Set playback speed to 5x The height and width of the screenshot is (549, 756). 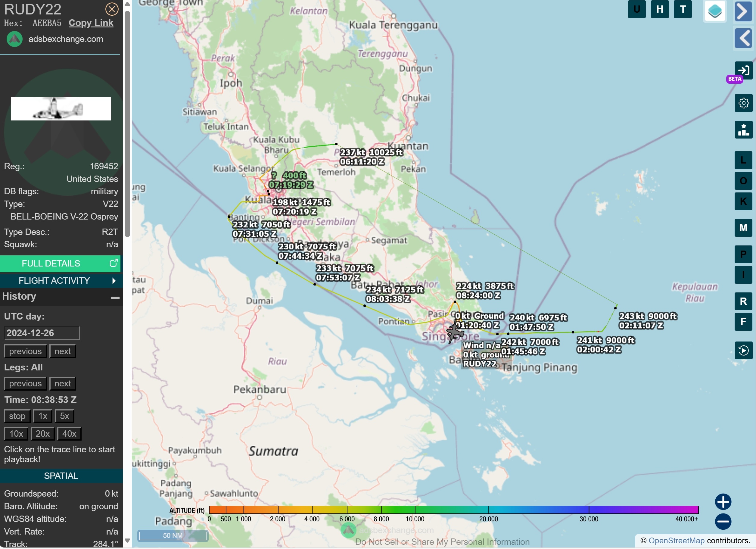pos(64,416)
